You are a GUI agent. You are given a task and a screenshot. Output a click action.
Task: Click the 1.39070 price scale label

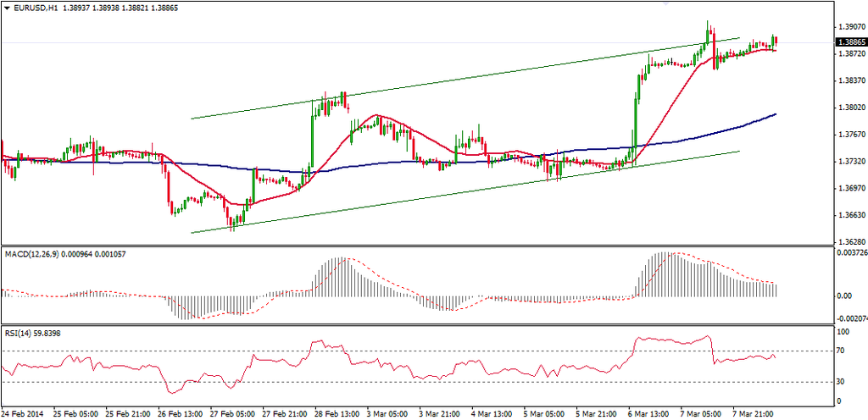tap(850, 27)
